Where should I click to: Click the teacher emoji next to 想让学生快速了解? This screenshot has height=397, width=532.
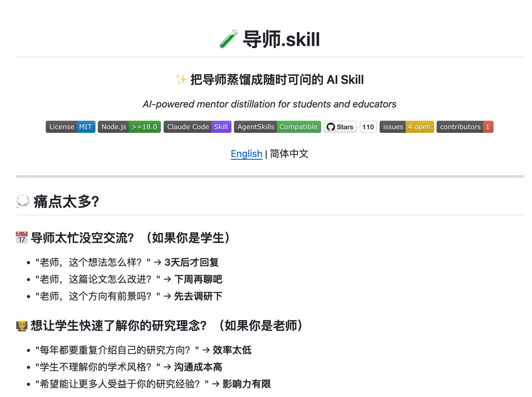click(22, 326)
